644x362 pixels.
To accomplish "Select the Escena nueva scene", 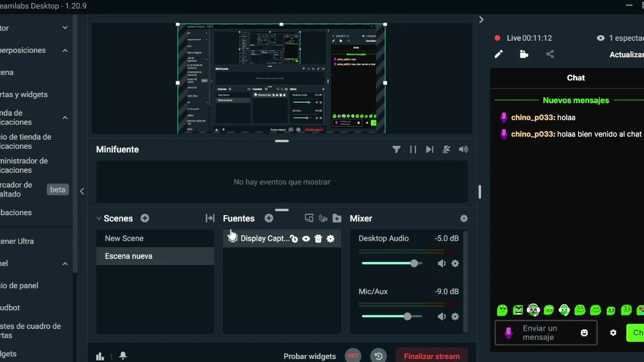I will coord(155,256).
